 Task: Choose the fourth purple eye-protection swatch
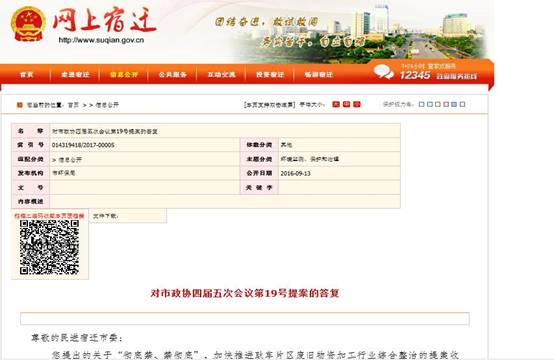[x=446, y=104]
